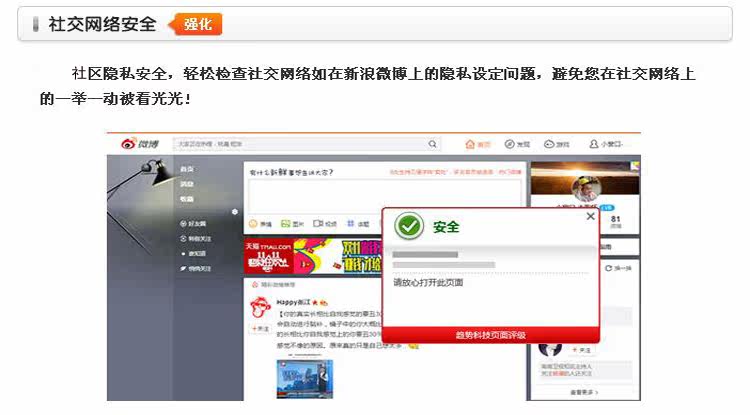Attach a video with the camera icon
Screen dimensions: 750x415
click(x=325, y=224)
